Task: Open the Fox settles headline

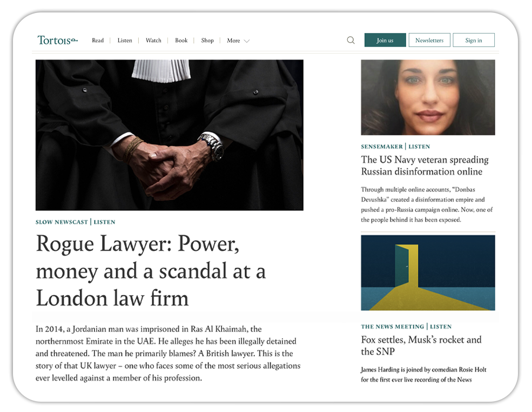Action: (421, 345)
